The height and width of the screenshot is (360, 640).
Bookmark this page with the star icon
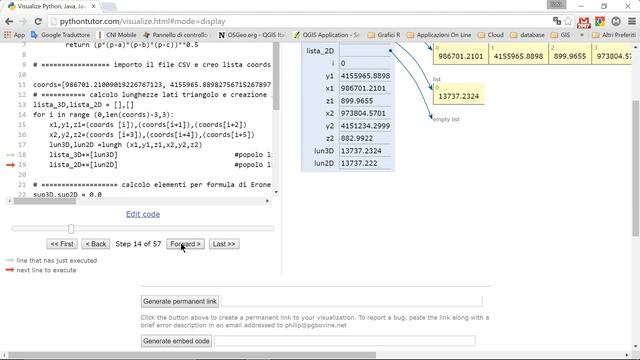pyautogui.click(x=568, y=21)
